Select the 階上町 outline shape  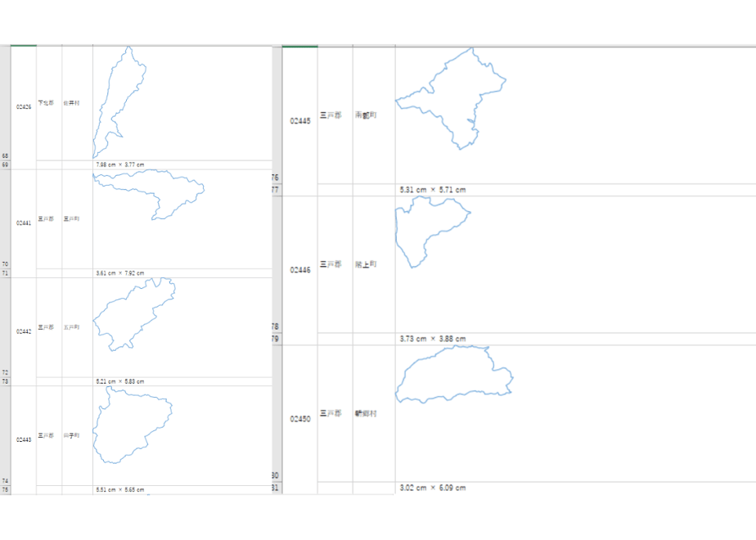click(433, 232)
